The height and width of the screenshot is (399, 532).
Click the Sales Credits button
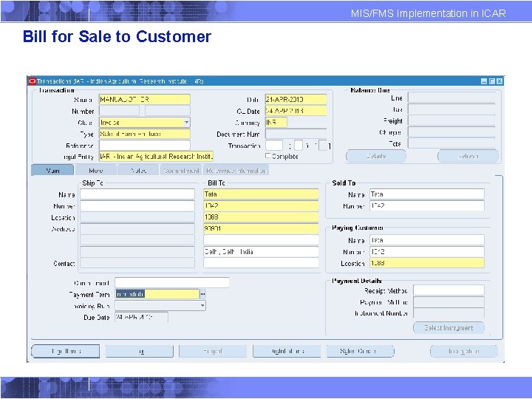coord(361,351)
